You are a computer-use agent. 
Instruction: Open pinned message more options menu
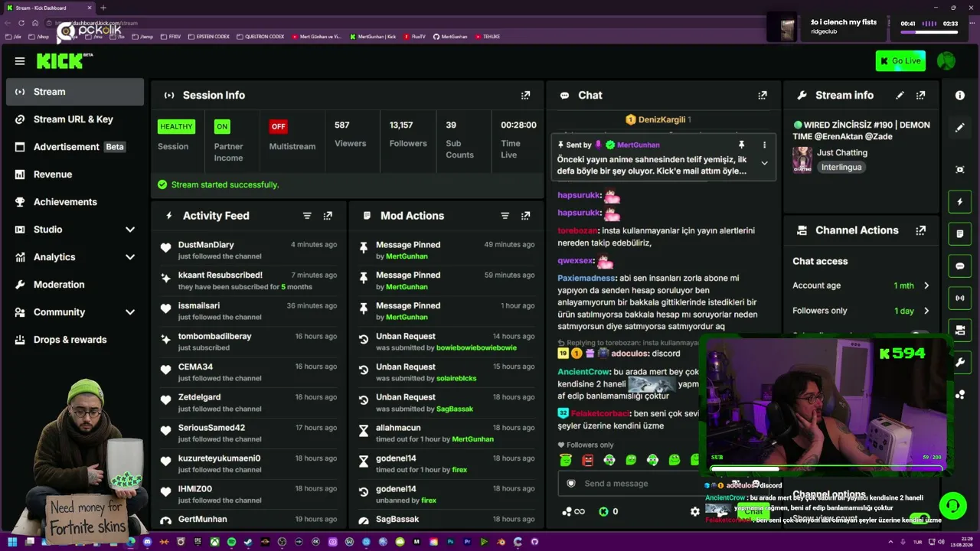(764, 145)
